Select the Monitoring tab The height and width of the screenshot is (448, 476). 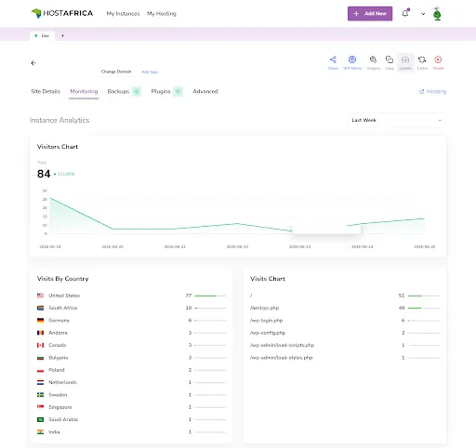(84, 91)
